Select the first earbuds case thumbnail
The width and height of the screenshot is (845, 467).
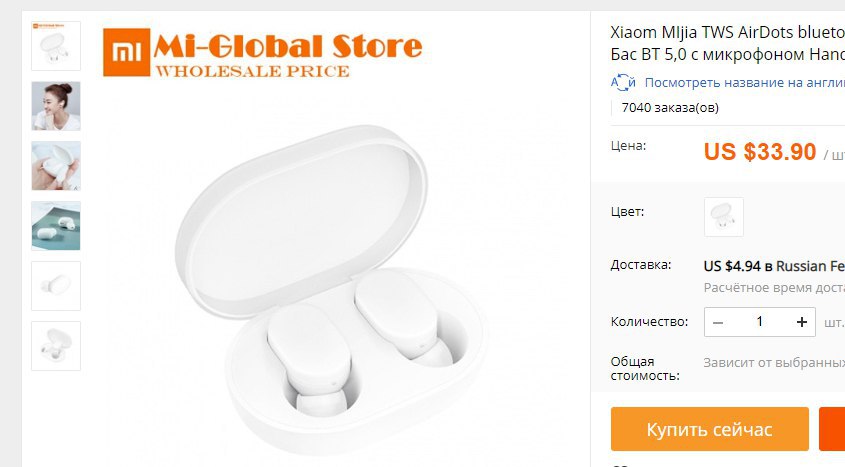[x=56, y=46]
